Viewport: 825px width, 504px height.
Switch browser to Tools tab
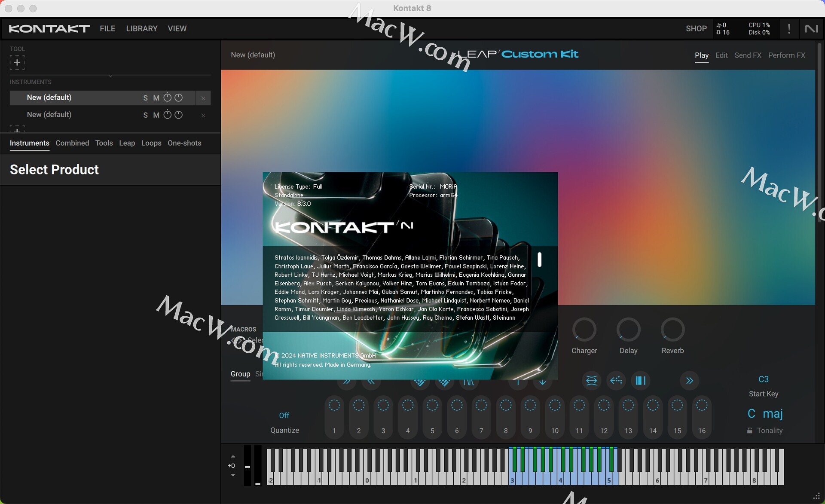point(104,143)
